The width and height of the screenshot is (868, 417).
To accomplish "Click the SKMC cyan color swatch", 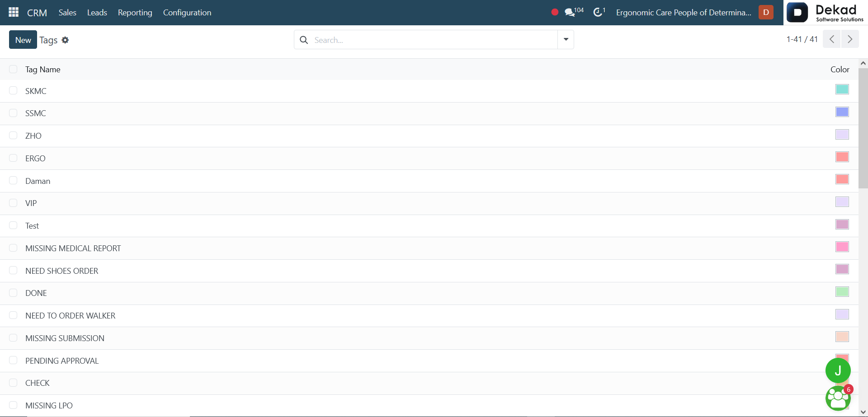I will pyautogui.click(x=842, y=89).
